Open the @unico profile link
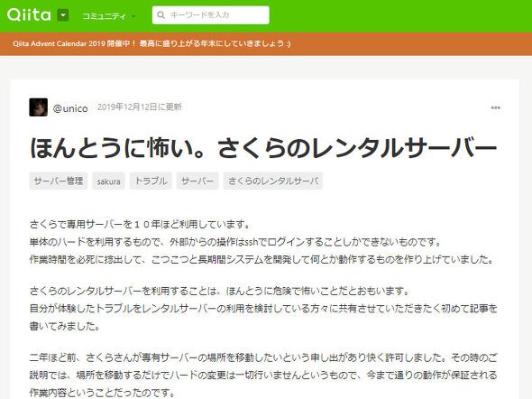This screenshot has height=399, width=532. [x=70, y=108]
